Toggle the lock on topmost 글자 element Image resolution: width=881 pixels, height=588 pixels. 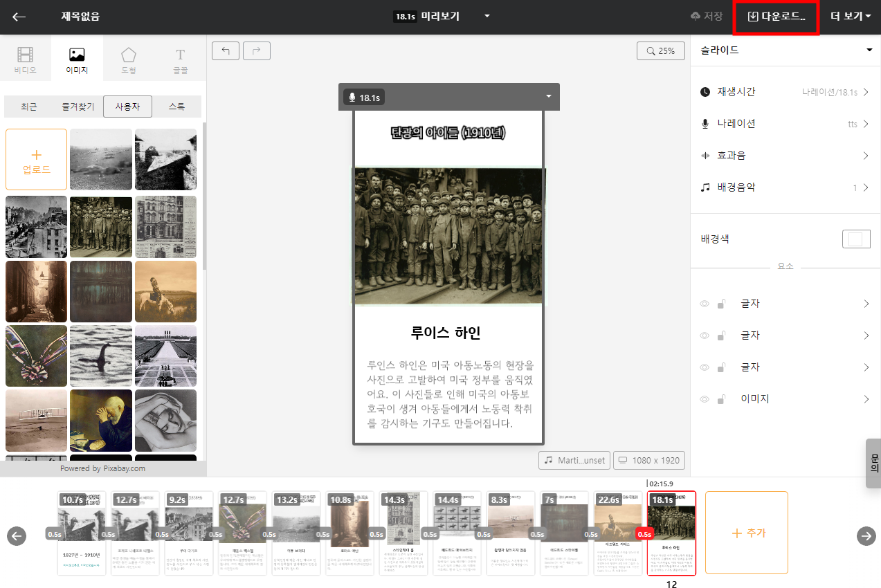(x=722, y=304)
